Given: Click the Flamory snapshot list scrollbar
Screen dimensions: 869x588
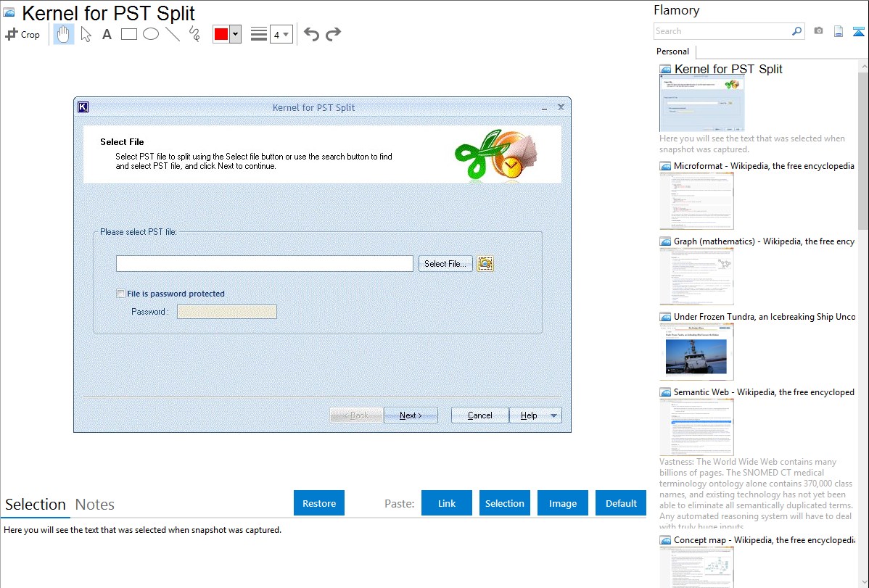Looking at the screenshot, I should click(863, 149).
